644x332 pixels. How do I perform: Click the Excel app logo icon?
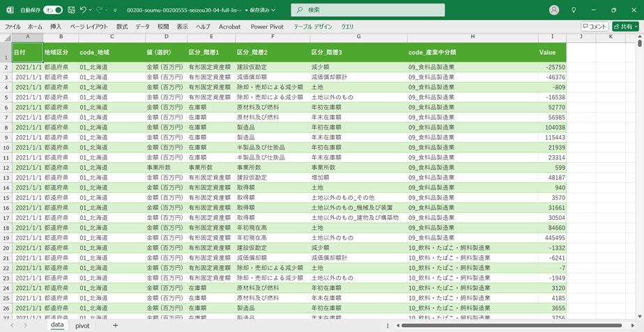10,10
